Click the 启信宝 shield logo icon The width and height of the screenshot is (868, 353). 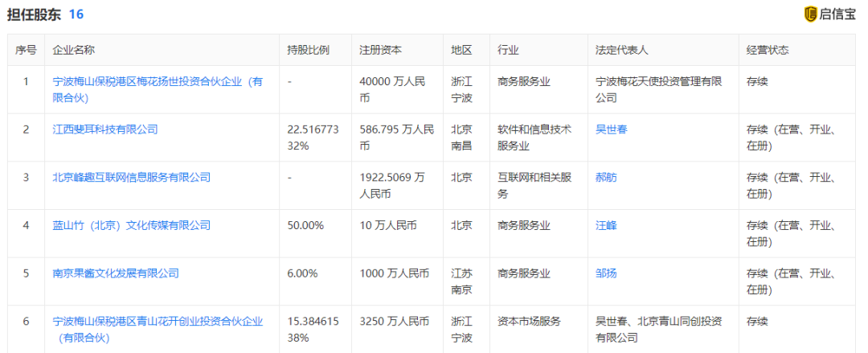point(810,14)
